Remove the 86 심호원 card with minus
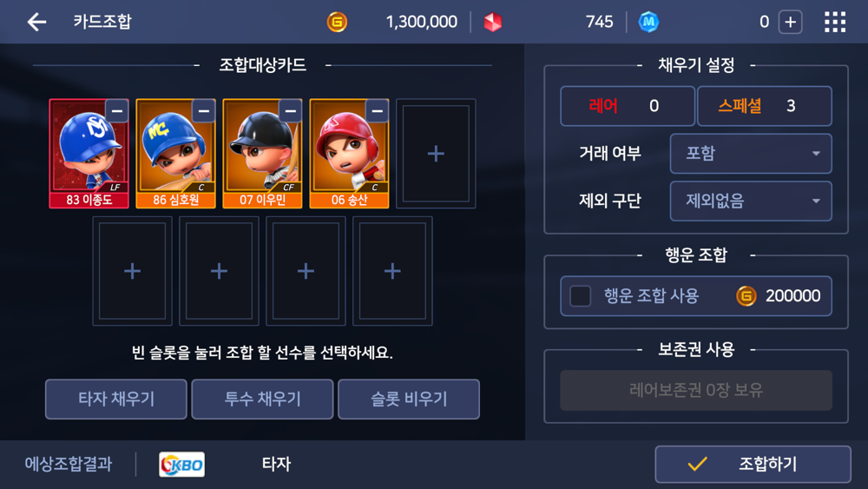Viewport: 868px width, 489px height. (x=204, y=111)
